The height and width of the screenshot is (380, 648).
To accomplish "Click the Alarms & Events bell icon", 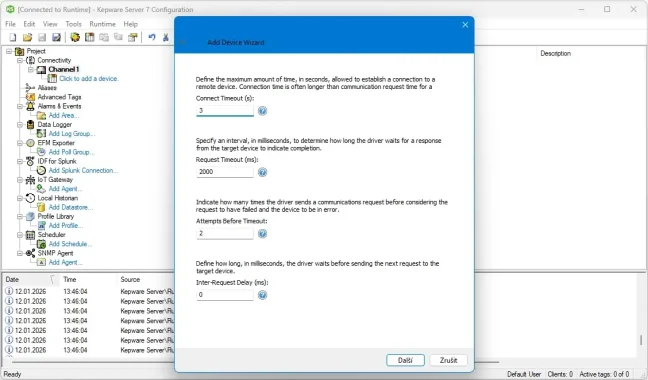I will tap(30, 106).
